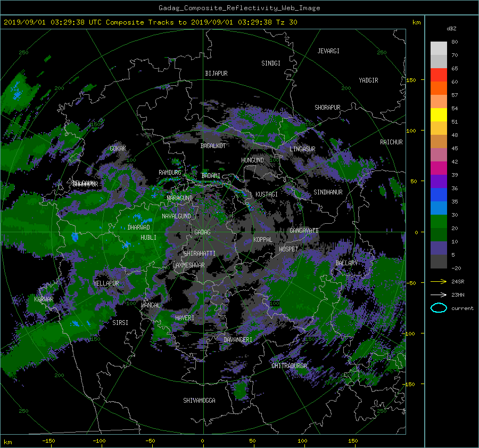Click the BADAMI town label
This screenshot has width=479, height=448.
click(211, 176)
